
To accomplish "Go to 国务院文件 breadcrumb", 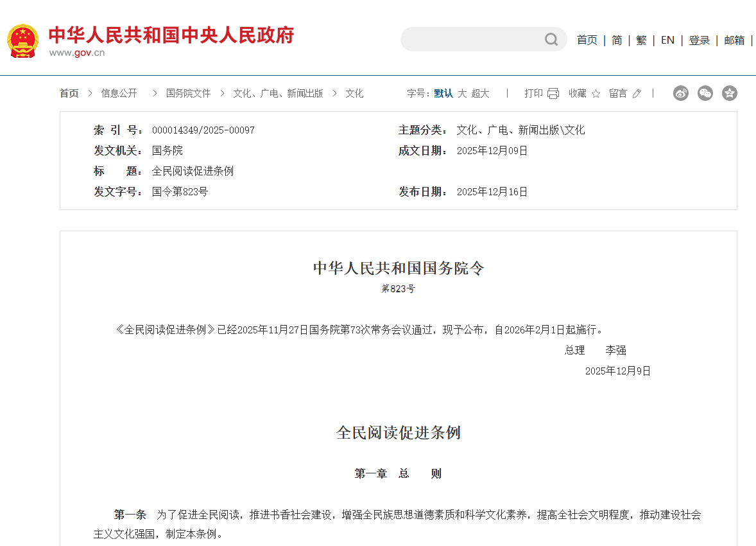I will pyautogui.click(x=188, y=94).
